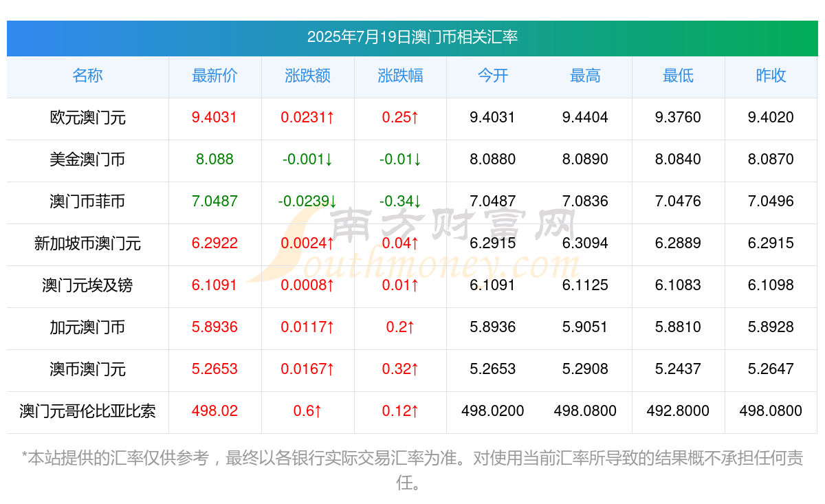This screenshot has width=825, height=504.
Task: Click change amount 0.0231↑
Action: pos(308,118)
